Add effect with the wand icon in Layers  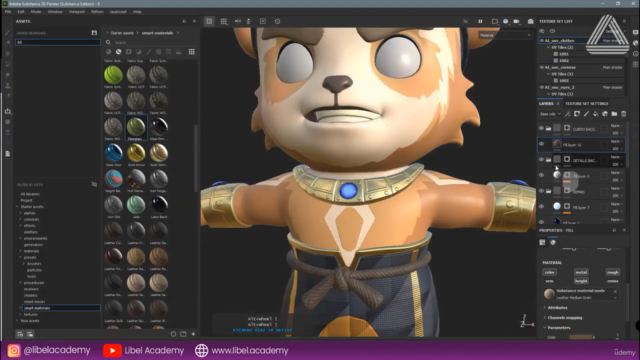coord(567,114)
